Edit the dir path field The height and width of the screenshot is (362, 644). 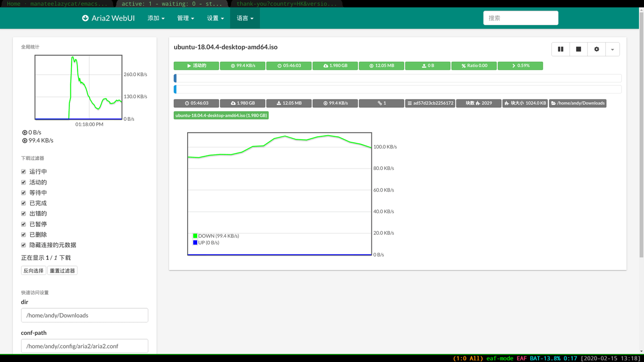pos(85,315)
